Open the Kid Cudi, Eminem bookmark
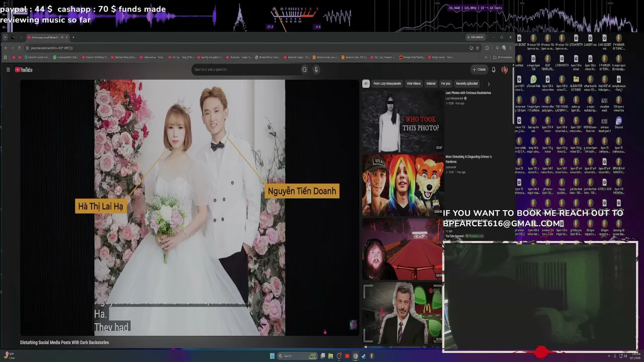 click(382, 57)
